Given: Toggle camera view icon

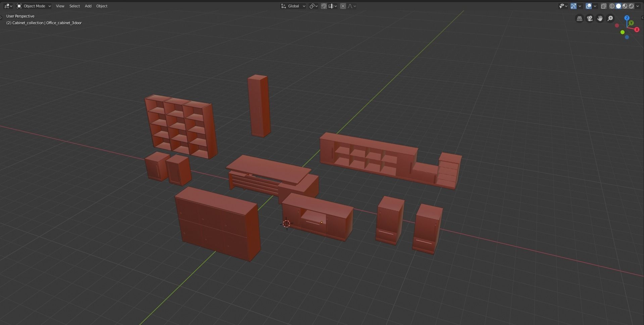Looking at the screenshot, I should [x=590, y=18].
